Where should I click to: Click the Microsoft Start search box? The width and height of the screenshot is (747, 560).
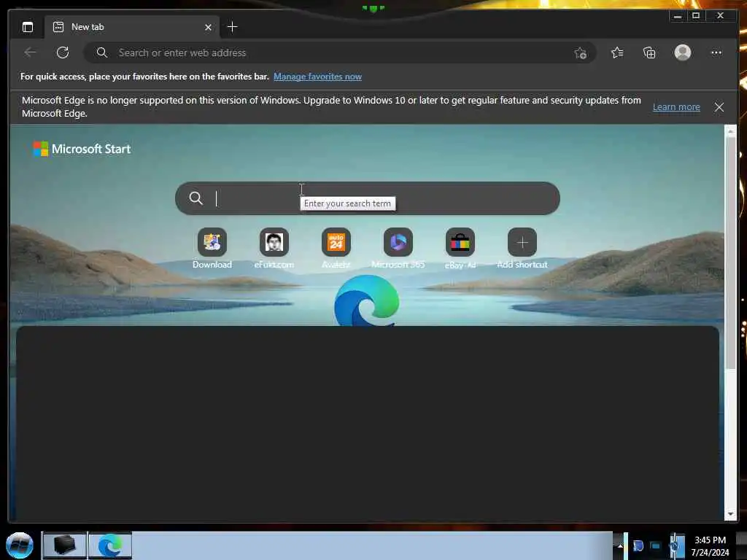368,198
